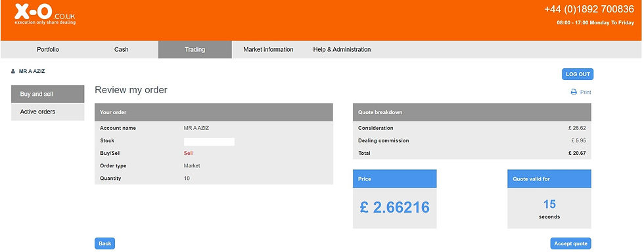Click the phone number in header
The width and height of the screenshot is (644, 252).
pos(589,9)
